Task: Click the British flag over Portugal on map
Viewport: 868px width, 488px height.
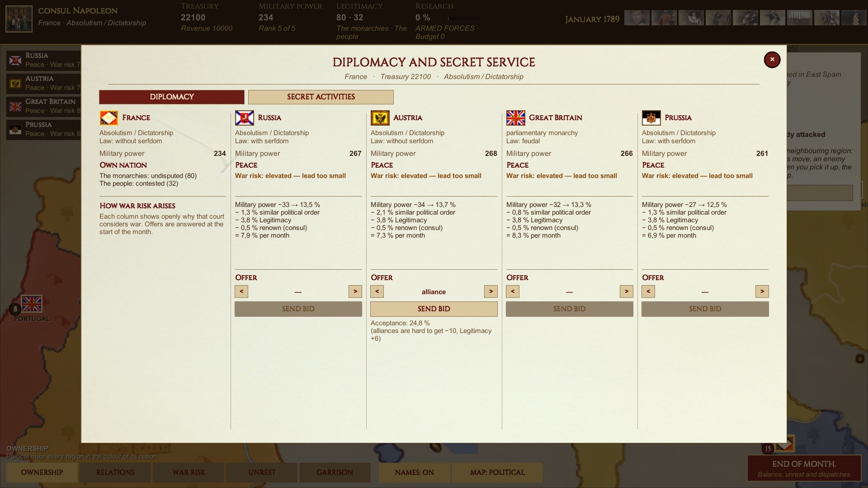Action: click(x=32, y=304)
